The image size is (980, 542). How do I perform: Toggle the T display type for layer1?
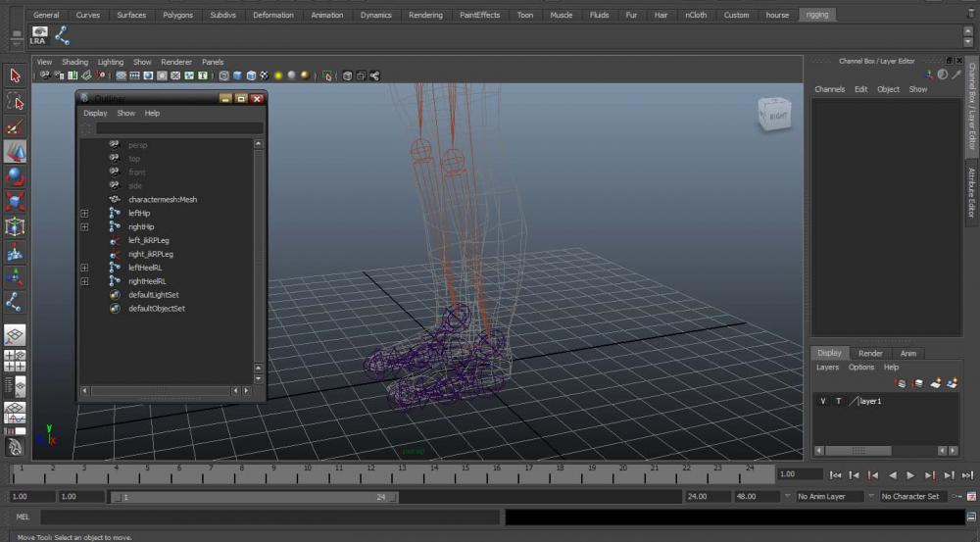[838, 402]
